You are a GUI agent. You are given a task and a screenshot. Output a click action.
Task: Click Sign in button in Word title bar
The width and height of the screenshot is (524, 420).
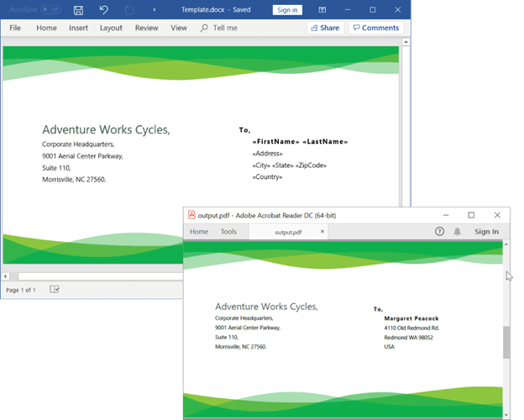[x=287, y=10]
